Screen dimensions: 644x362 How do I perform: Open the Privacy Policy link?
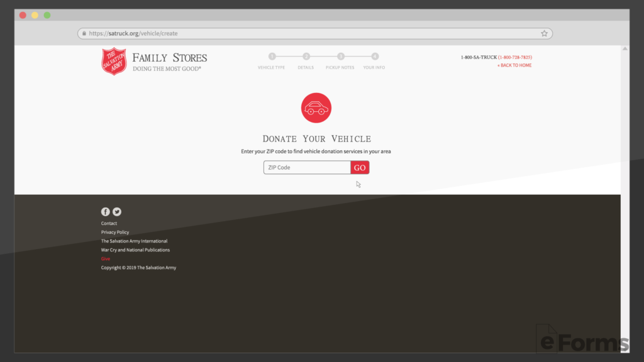tap(115, 233)
